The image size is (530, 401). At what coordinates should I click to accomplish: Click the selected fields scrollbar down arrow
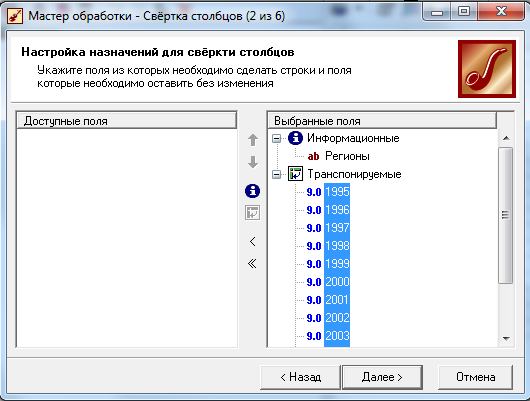[x=506, y=338]
